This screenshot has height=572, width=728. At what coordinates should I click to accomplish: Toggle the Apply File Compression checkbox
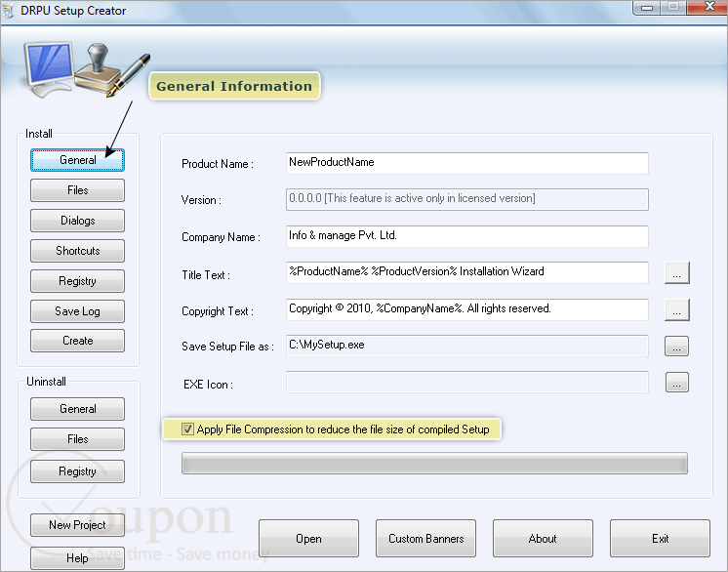[x=187, y=429]
